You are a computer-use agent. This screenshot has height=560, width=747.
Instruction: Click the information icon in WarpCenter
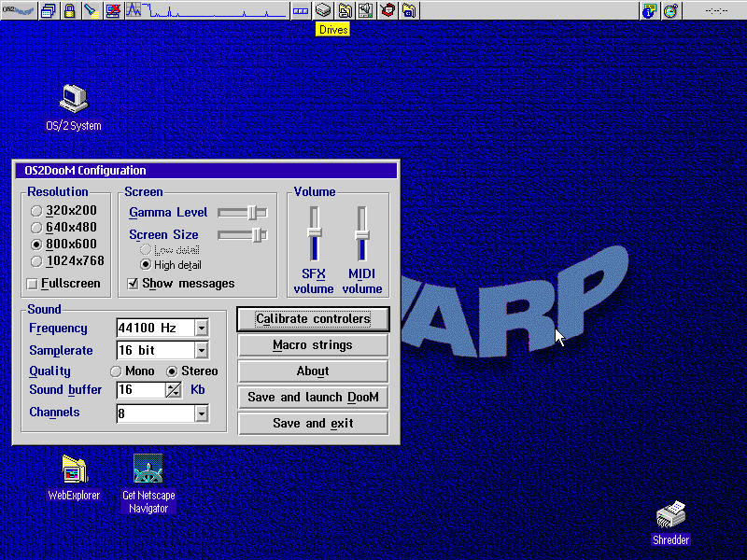tap(650, 10)
